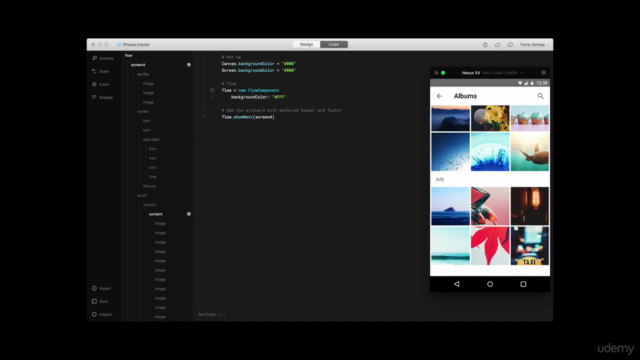Open the Nexus 5X device dropdown

(492, 73)
